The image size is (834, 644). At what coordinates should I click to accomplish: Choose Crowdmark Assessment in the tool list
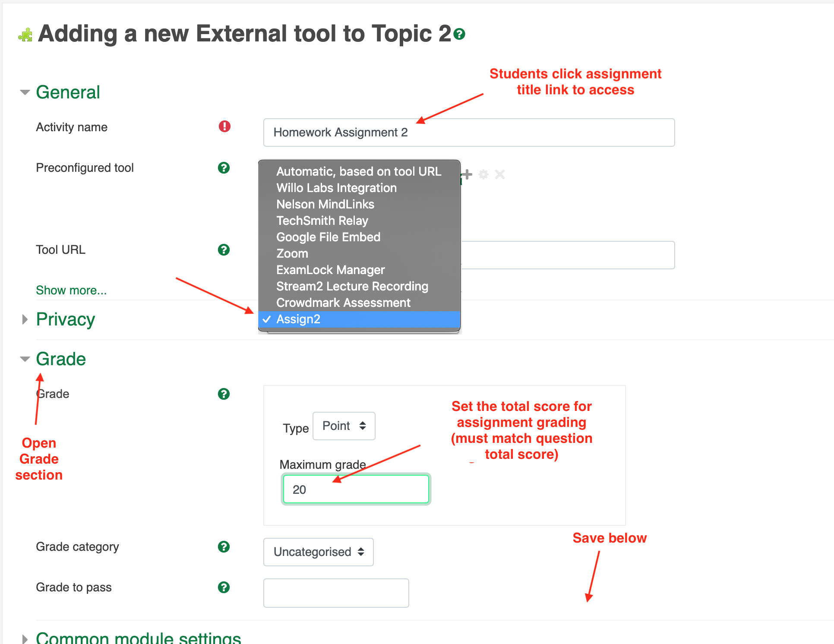point(343,303)
